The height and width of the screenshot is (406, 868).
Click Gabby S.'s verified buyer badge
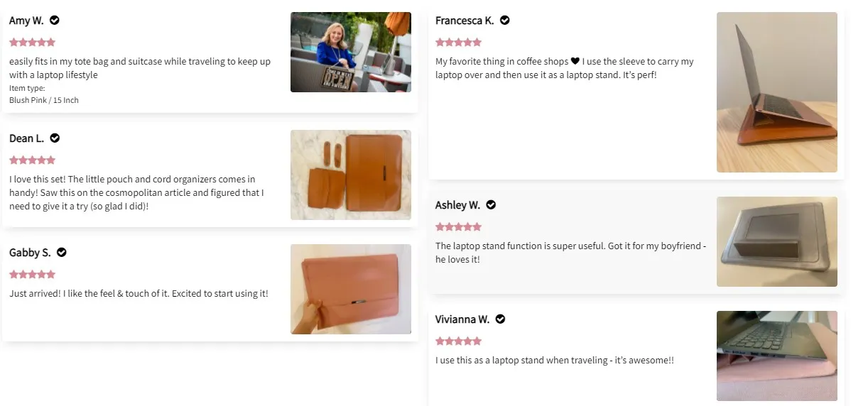62,253
